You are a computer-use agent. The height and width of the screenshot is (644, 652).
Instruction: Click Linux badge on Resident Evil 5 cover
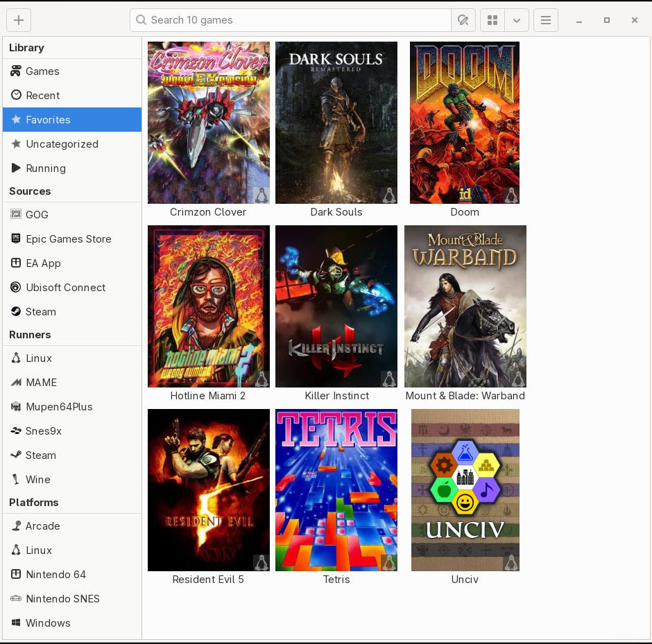[261, 563]
